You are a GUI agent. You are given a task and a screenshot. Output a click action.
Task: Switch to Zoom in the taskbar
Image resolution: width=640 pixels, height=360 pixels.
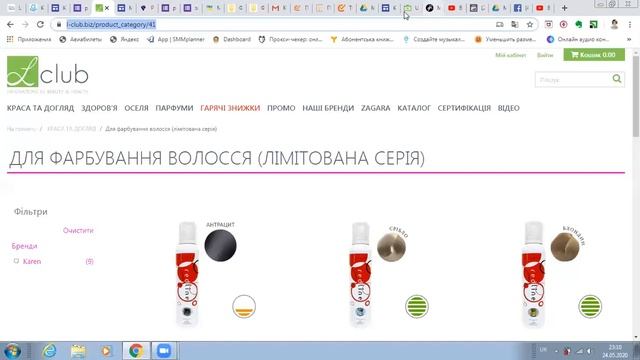tap(164, 351)
